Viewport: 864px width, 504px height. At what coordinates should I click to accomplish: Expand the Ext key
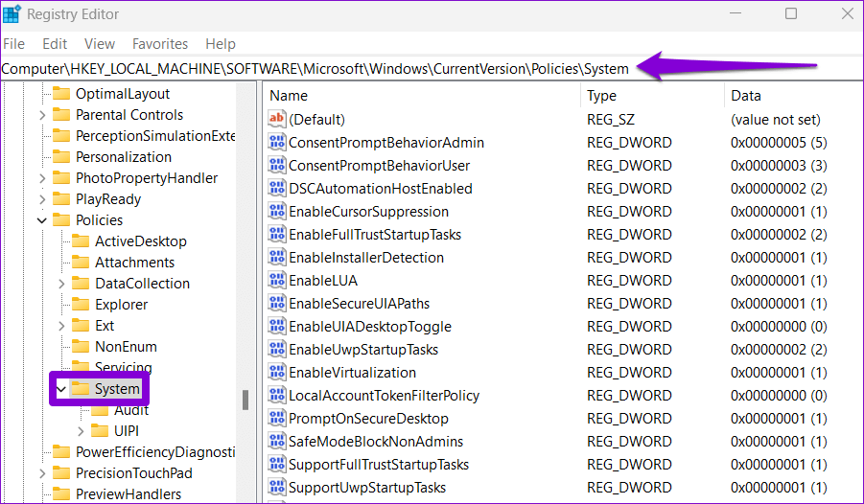click(x=61, y=326)
